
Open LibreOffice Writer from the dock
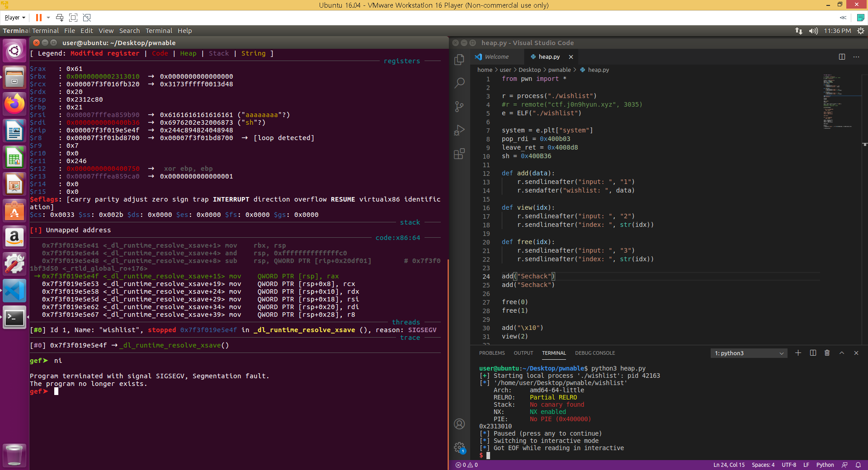[14, 131]
